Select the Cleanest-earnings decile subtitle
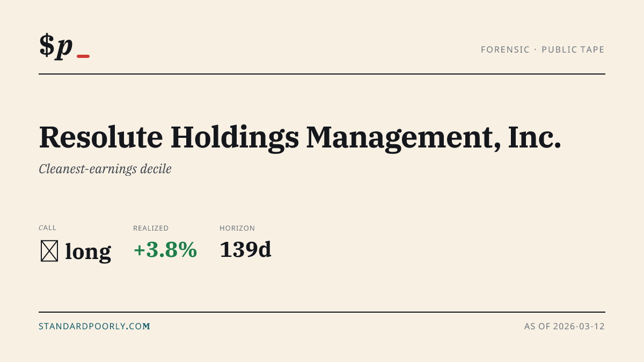The width and height of the screenshot is (644, 362). click(105, 169)
